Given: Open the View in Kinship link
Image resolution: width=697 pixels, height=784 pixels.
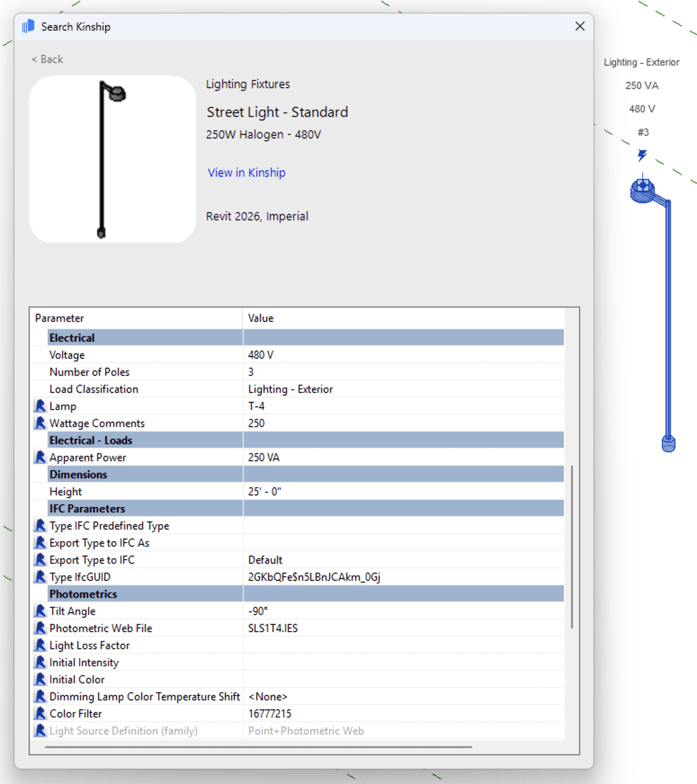Looking at the screenshot, I should 246,173.
